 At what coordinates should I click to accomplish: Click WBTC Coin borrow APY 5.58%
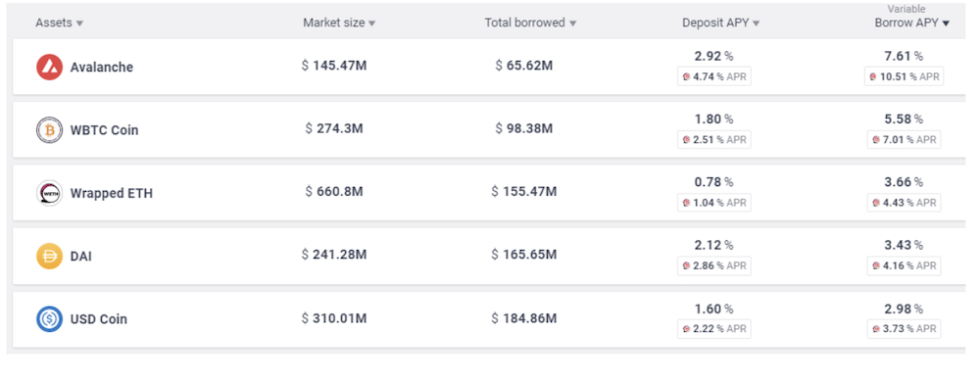point(904,119)
